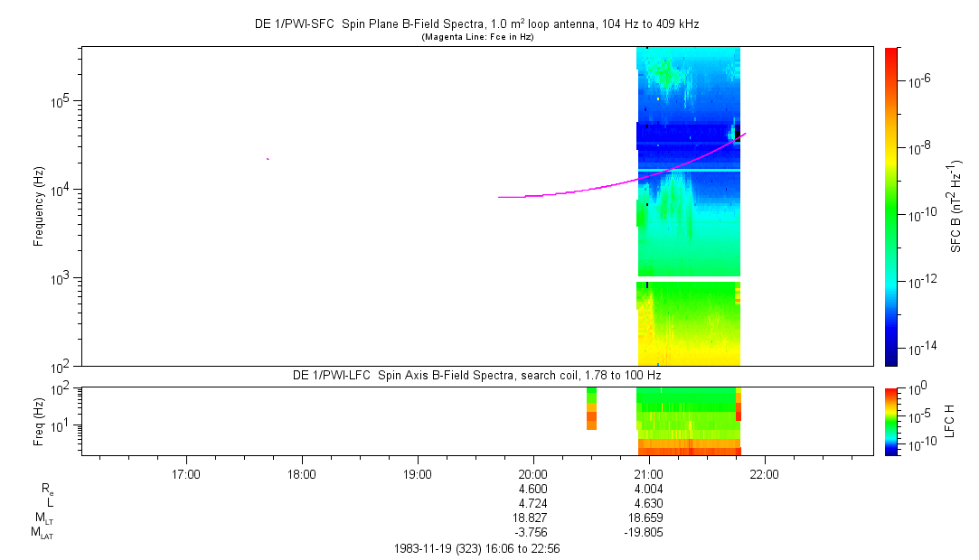
Task: Click the 'Freq (Hz)' lower panel axis label
Action: (x=39, y=421)
